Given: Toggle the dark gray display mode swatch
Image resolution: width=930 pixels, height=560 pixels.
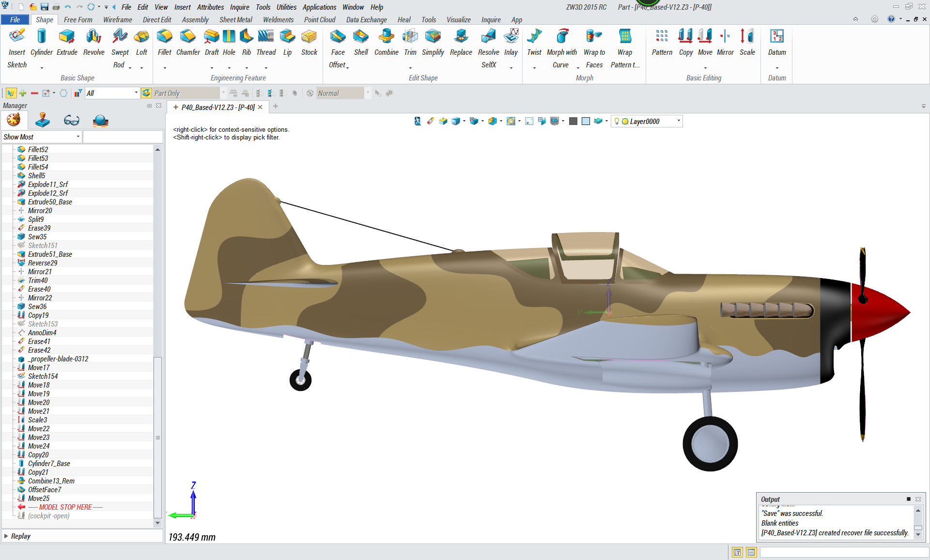Looking at the screenshot, I should tap(573, 121).
